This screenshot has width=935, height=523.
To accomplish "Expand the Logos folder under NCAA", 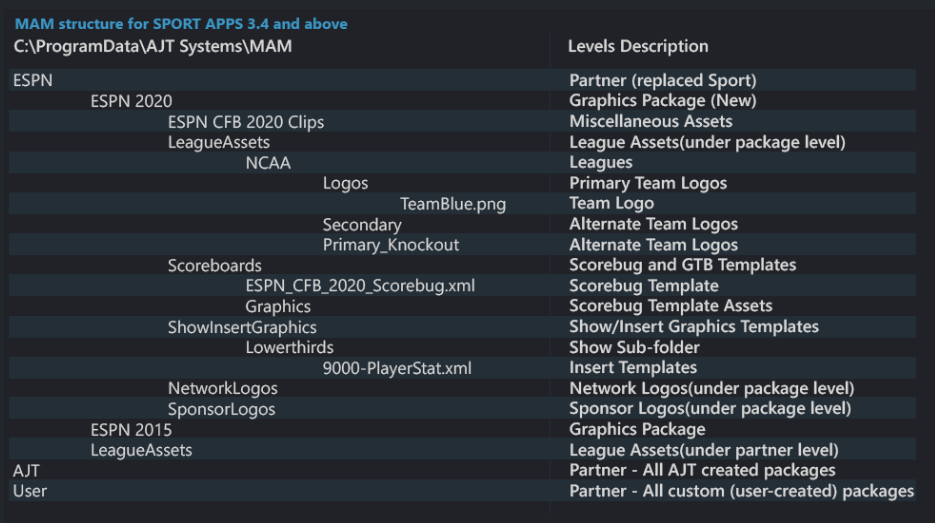I will [x=345, y=183].
